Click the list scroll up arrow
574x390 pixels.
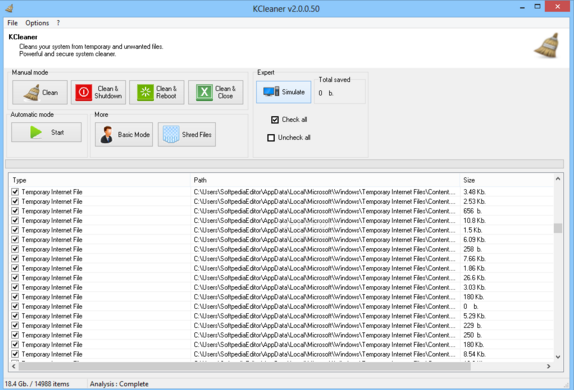pyautogui.click(x=558, y=179)
